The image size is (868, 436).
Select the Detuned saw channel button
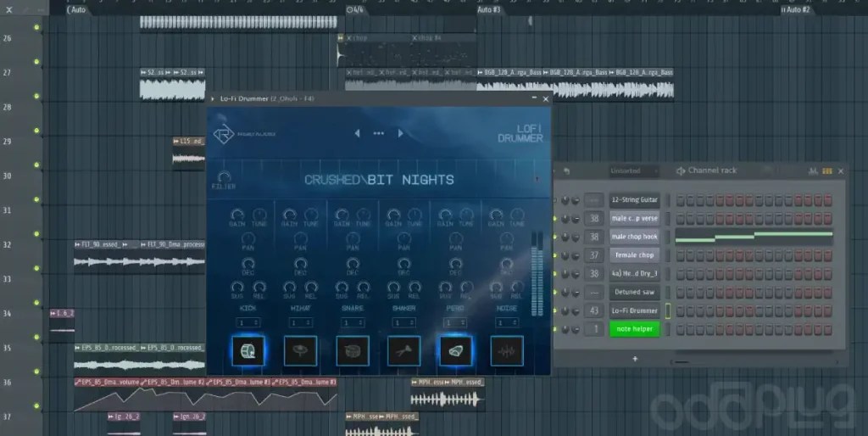(634, 292)
